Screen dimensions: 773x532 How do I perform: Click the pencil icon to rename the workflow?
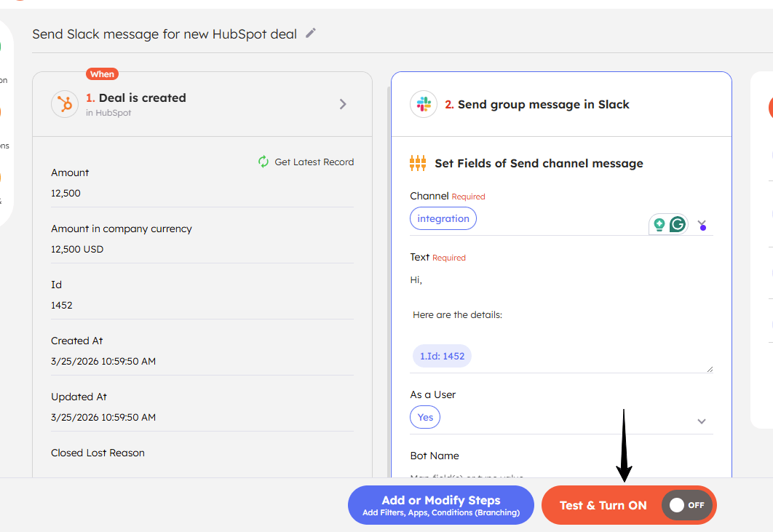[311, 33]
